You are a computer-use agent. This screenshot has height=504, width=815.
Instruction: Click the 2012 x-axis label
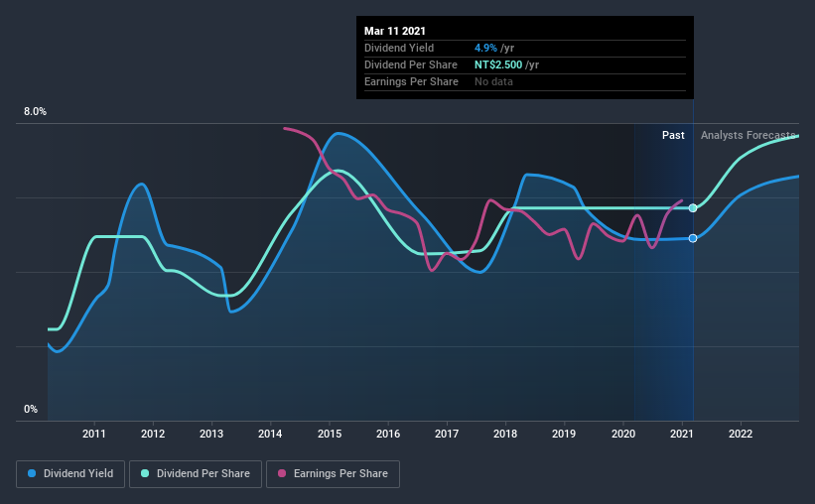(153, 434)
